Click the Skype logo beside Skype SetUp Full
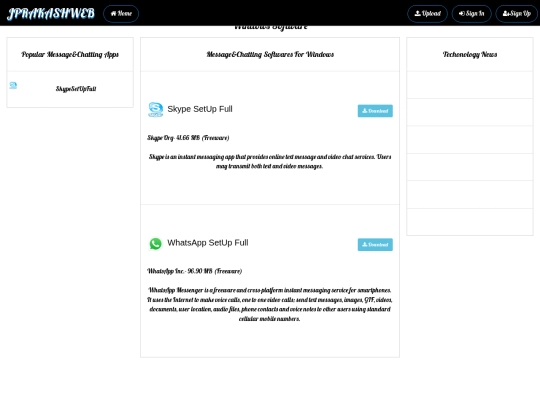This screenshot has width=540, height=405. pyautogui.click(x=155, y=110)
